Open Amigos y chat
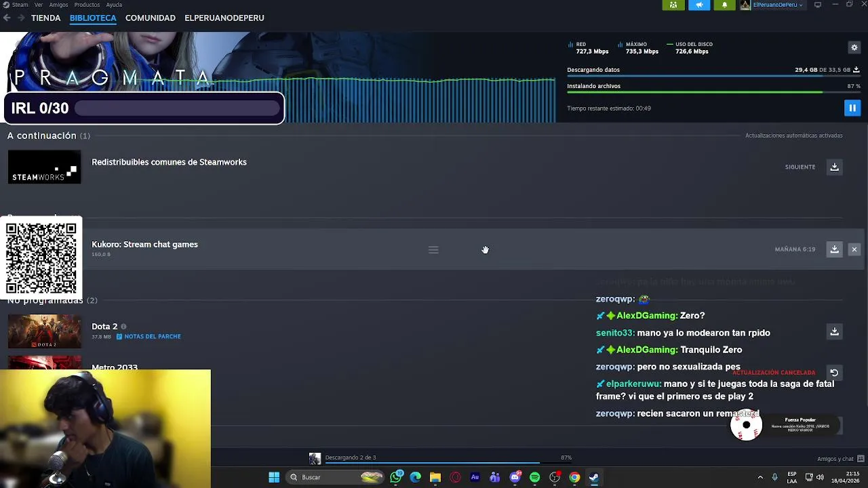Image resolution: width=868 pixels, height=488 pixels. 840,459
